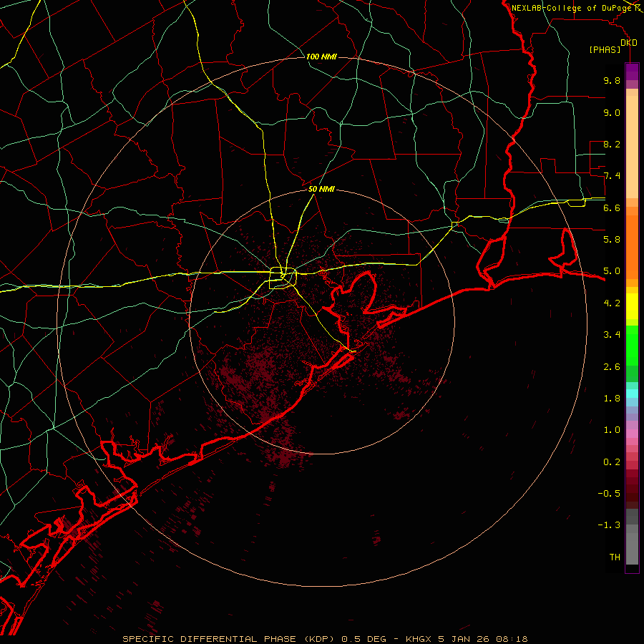Click the 3.4 value on the scale
The width and height of the screenshot is (644, 644).
tap(612, 335)
